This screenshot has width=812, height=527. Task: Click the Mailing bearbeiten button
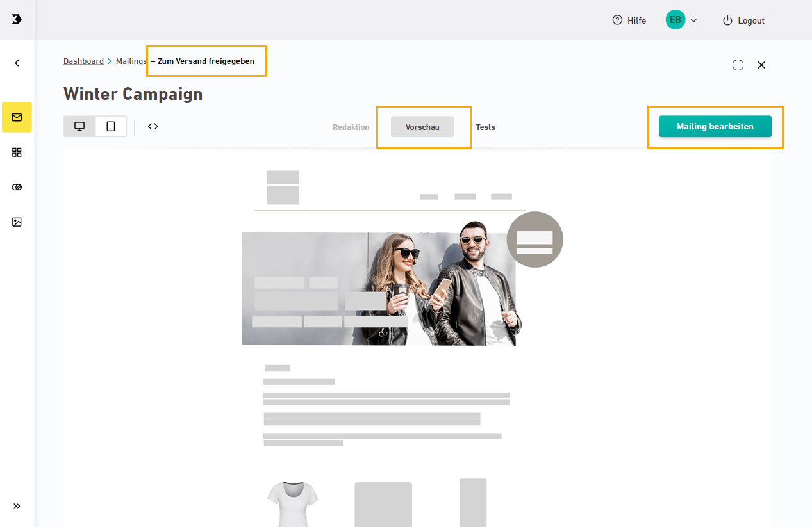[x=715, y=126]
